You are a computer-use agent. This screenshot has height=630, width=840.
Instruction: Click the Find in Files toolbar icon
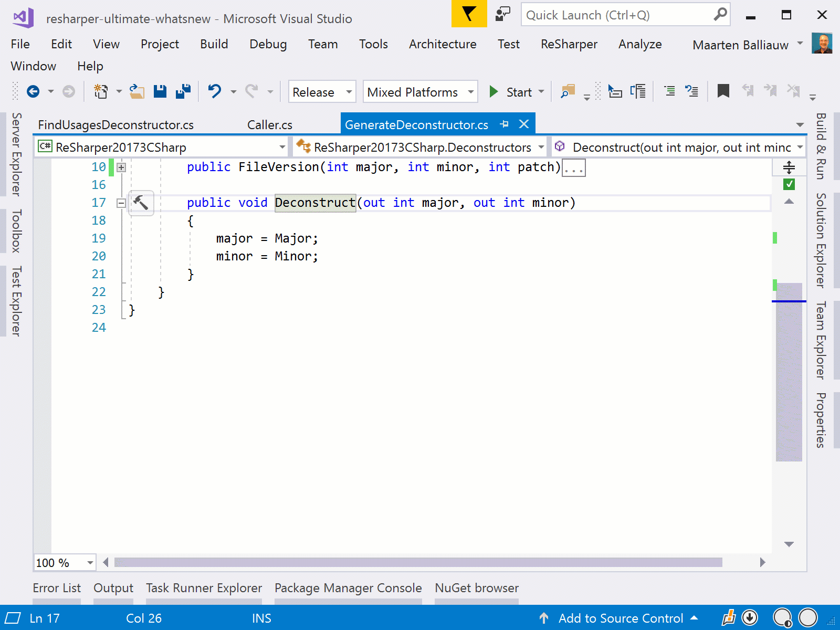pos(568,91)
